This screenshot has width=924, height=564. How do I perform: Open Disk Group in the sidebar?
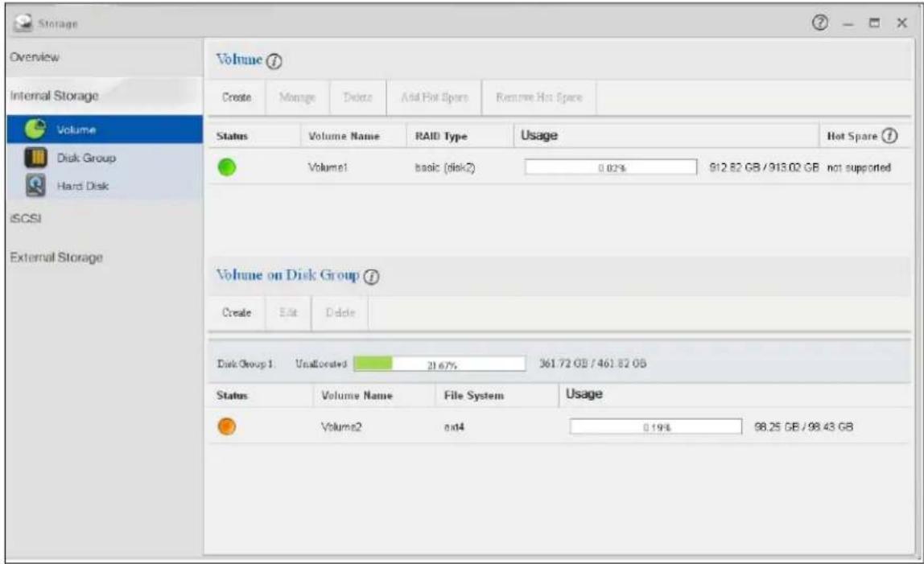click(x=105, y=158)
